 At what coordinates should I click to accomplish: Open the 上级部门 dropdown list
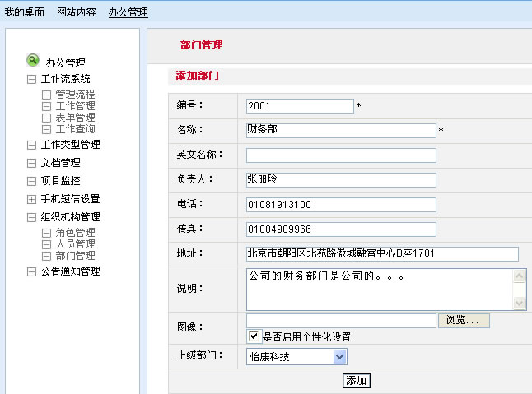coord(339,357)
